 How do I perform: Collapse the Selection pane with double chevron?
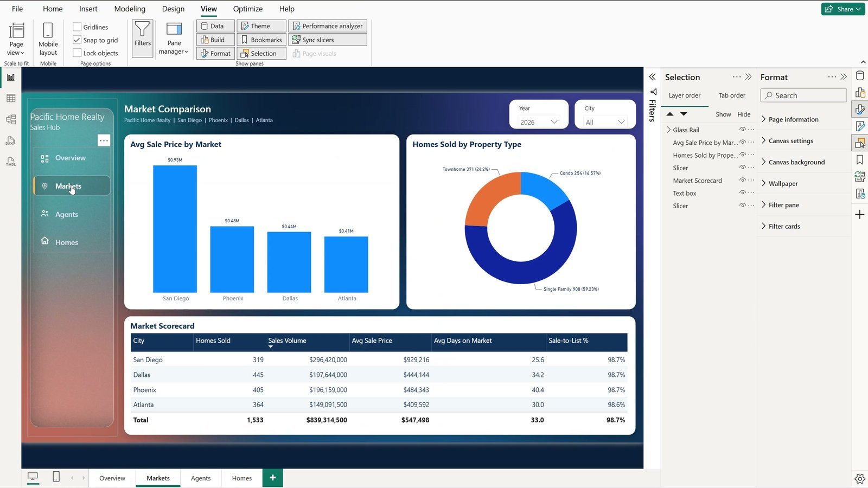(x=749, y=77)
